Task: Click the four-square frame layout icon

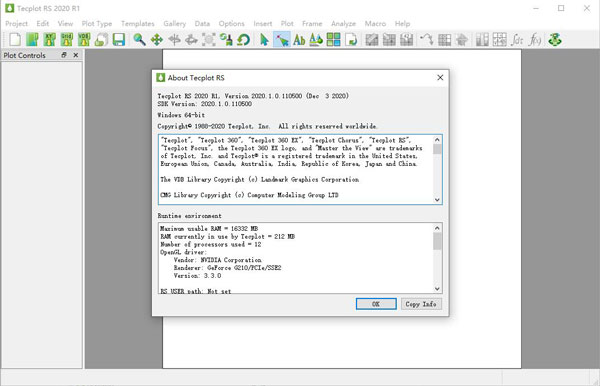Action: pos(334,39)
